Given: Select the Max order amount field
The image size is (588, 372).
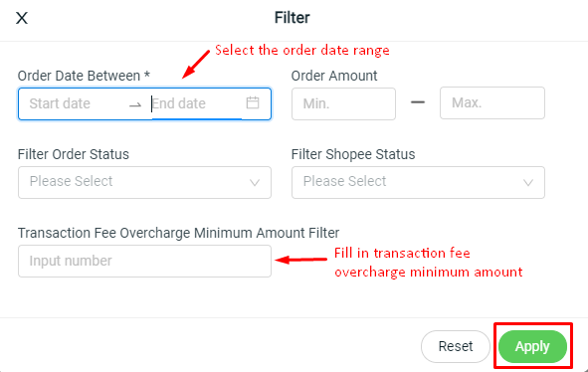Looking at the screenshot, I should pos(492,103).
